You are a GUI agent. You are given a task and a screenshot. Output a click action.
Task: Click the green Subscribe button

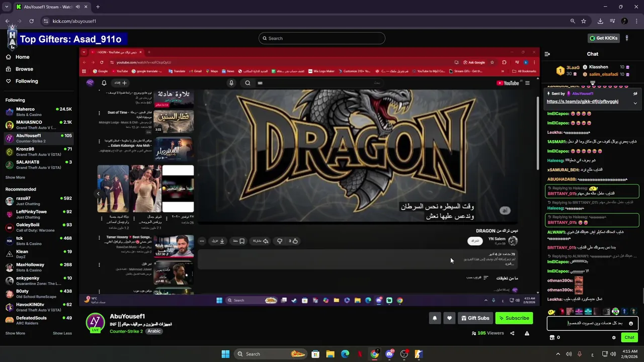tap(514, 318)
